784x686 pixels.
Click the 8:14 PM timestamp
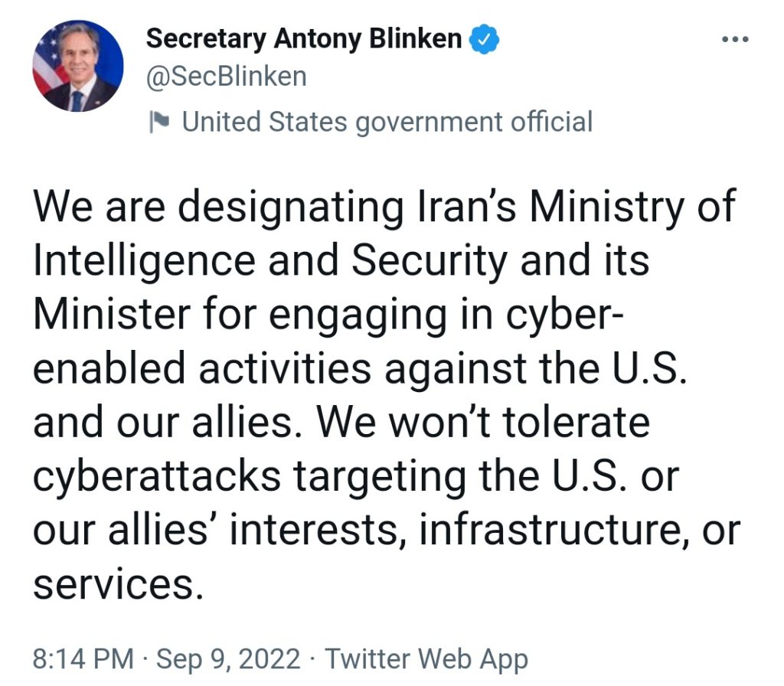pos(83,658)
